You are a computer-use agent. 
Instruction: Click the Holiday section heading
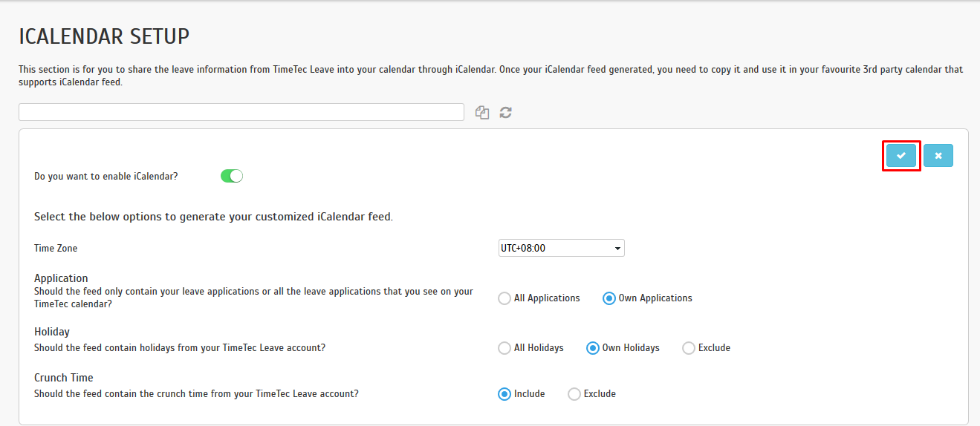[x=52, y=332]
